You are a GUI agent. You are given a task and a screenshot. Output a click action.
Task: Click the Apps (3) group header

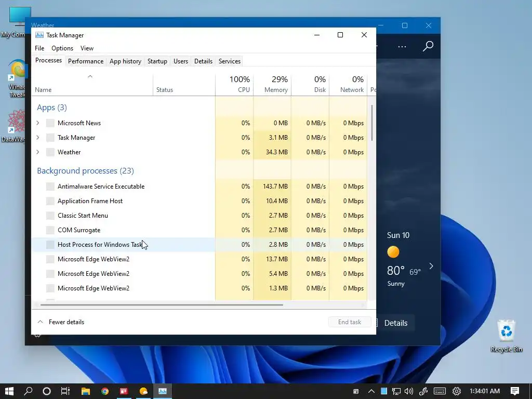52,108
